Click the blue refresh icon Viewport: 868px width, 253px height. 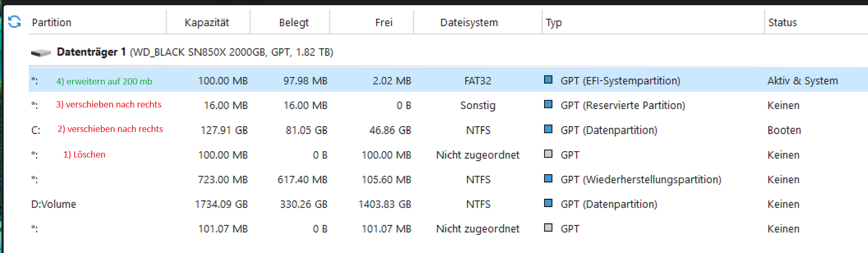point(15,22)
